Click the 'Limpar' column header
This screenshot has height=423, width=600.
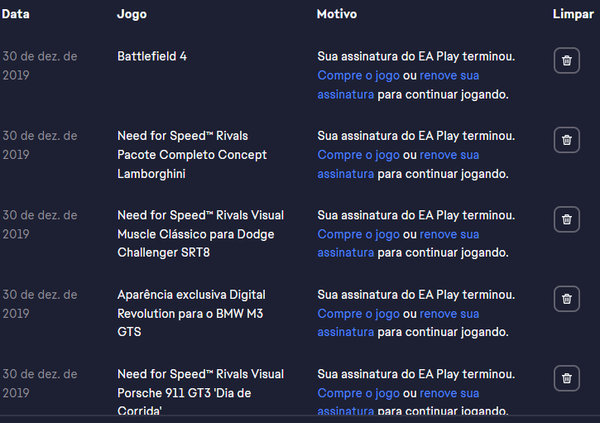tap(572, 15)
